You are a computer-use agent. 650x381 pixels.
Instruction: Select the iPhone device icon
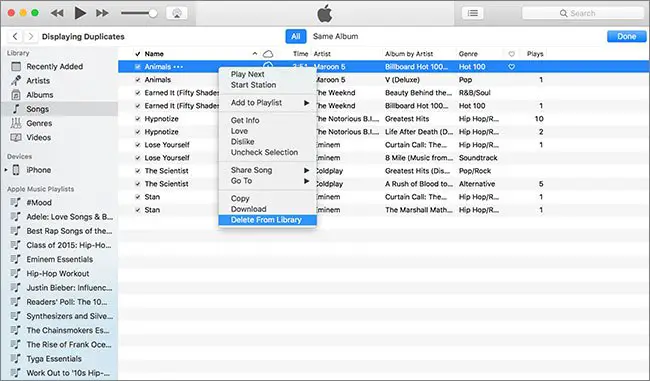pyautogui.click(x=16, y=170)
